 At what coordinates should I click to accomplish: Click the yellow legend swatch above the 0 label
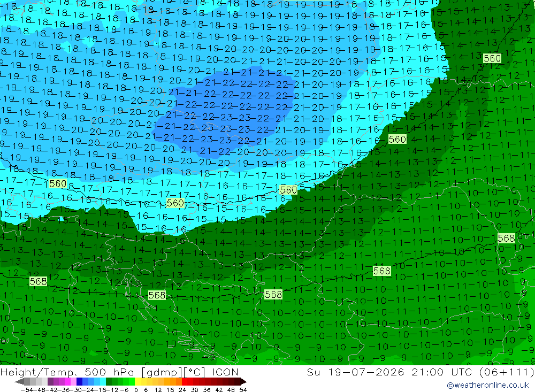(138, 381)
